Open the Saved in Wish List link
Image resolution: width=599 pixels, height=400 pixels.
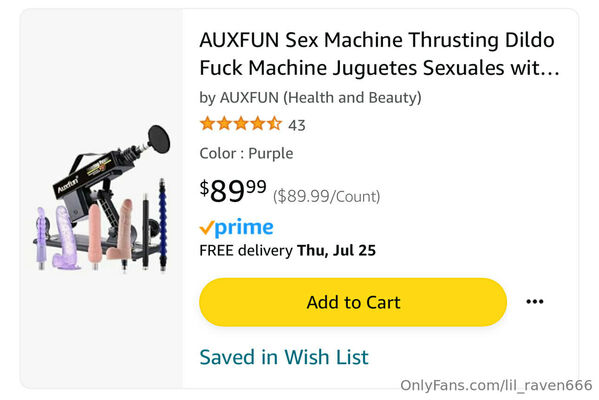pos(284,357)
